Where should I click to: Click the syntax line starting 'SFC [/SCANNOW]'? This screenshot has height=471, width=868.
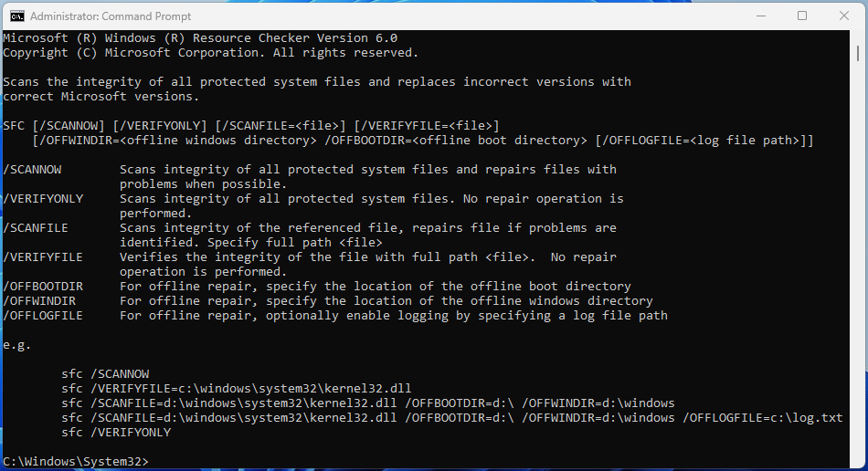point(250,126)
